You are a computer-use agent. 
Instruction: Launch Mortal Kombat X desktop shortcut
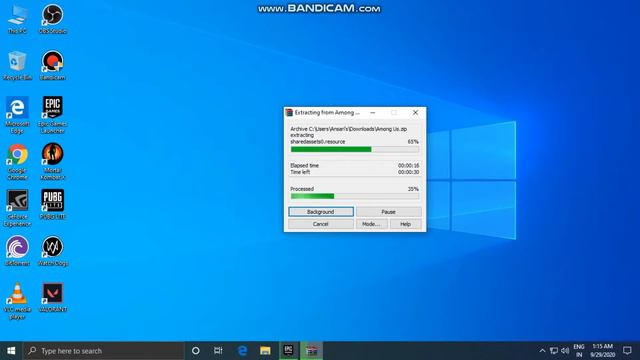(52, 162)
